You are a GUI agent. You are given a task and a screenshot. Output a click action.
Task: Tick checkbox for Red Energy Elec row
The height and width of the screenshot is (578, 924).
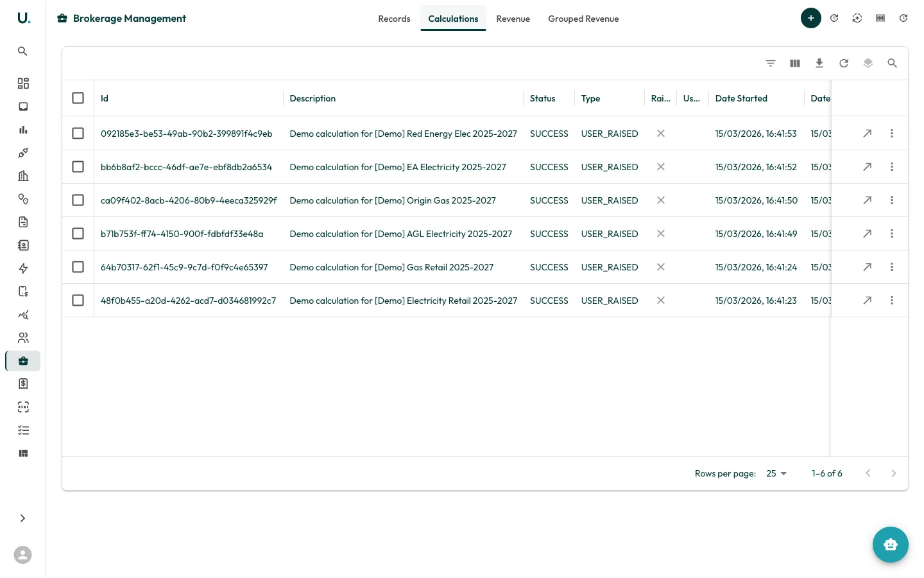pyautogui.click(x=78, y=134)
